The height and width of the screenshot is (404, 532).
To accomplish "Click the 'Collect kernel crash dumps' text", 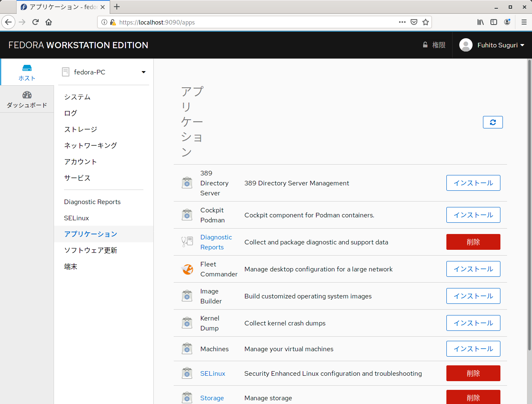I will tap(285, 323).
